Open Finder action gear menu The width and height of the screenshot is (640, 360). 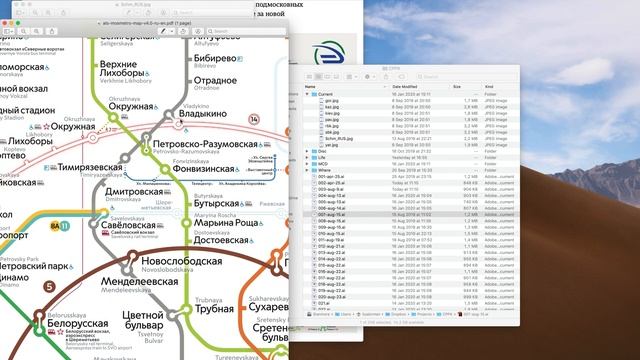point(369,76)
